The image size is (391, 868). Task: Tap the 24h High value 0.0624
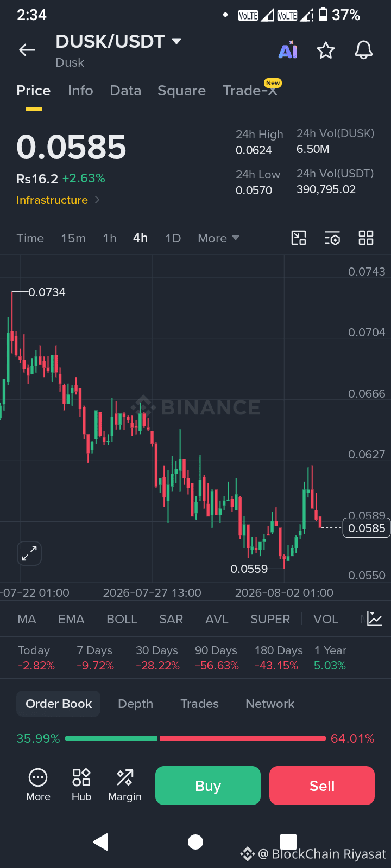254,150
